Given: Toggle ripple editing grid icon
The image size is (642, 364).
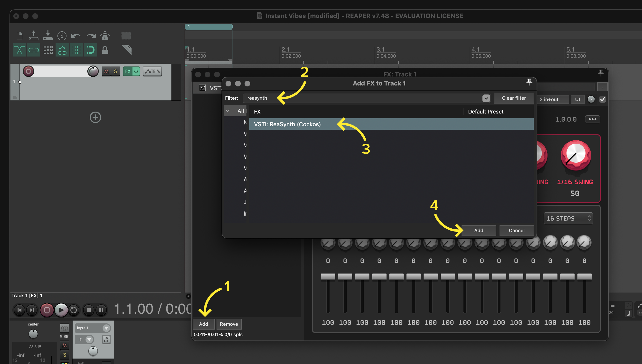Looking at the screenshot, I should (48, 50).
